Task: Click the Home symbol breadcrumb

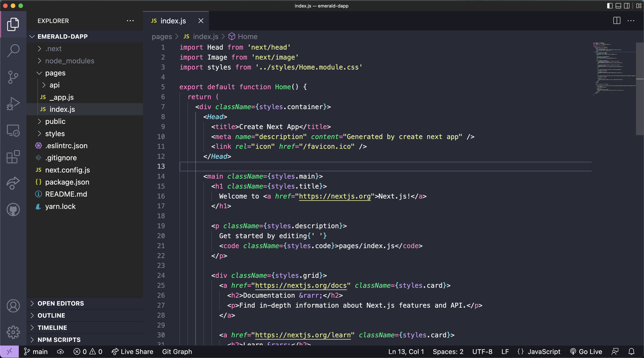Action: coord(243,36)
